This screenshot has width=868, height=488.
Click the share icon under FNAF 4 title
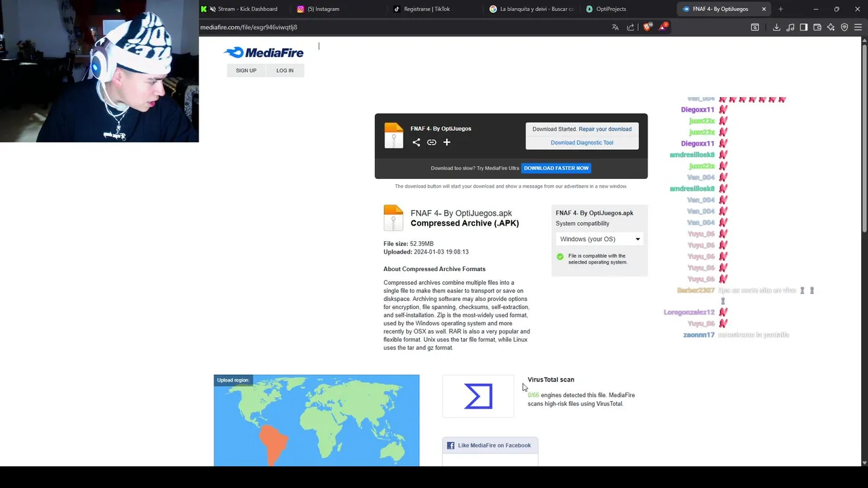tap(416, 142)
